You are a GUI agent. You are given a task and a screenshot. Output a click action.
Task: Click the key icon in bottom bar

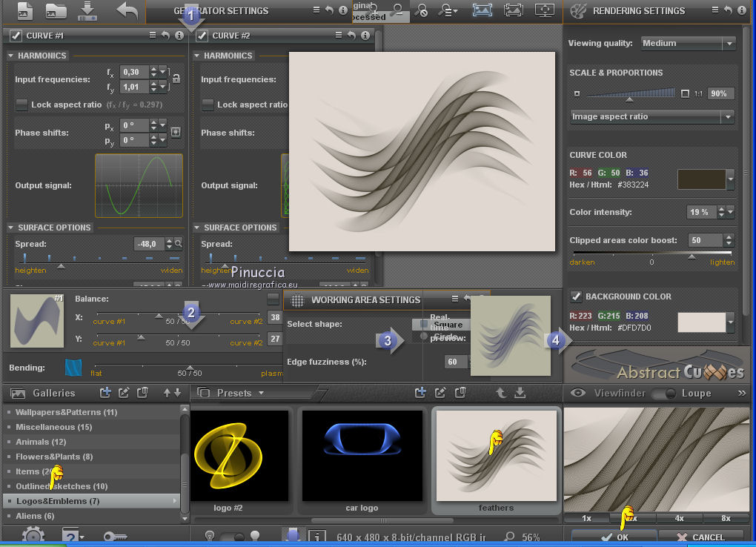[113, 537]
